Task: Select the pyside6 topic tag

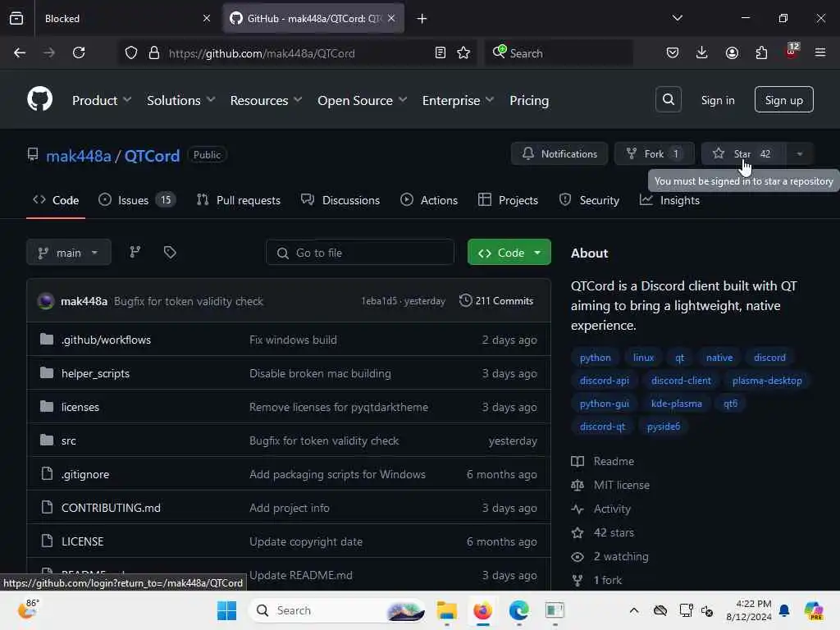Action: (x=663, y=427)
